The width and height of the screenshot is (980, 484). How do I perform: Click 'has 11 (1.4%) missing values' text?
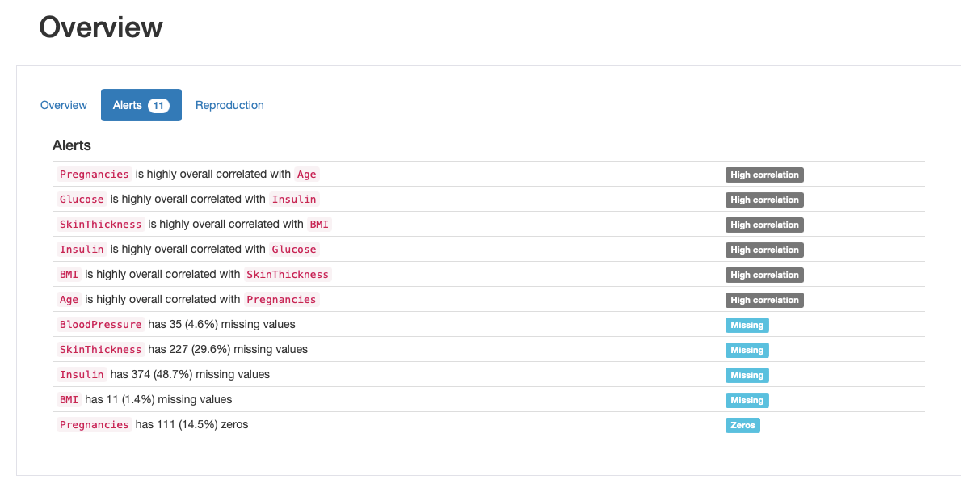point(158,399)
